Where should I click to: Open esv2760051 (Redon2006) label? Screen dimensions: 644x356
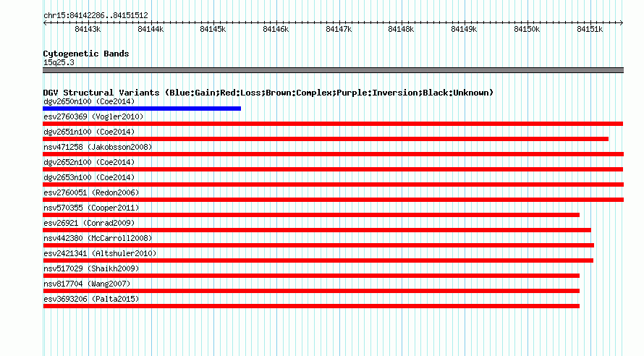pos(91,192)
